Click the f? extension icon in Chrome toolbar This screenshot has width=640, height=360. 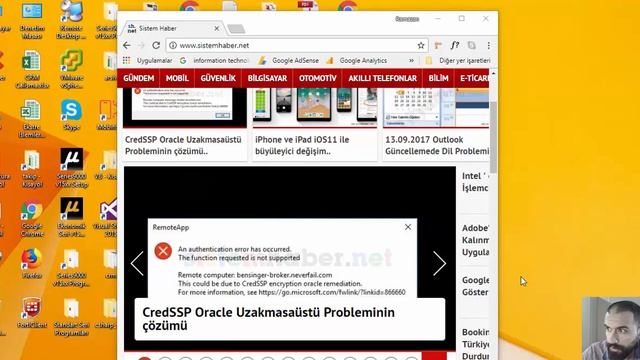455,45
